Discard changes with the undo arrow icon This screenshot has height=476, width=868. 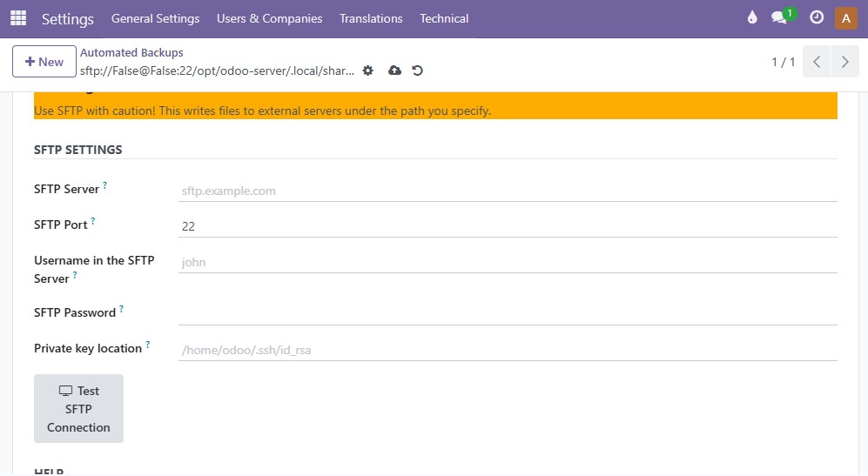(x=418, y=70)
